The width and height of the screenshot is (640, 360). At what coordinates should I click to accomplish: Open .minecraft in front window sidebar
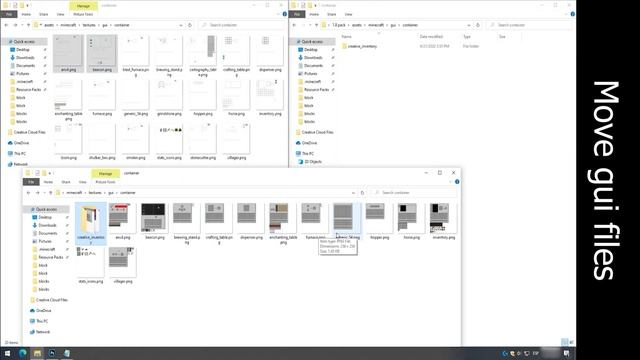coord(47,249)
